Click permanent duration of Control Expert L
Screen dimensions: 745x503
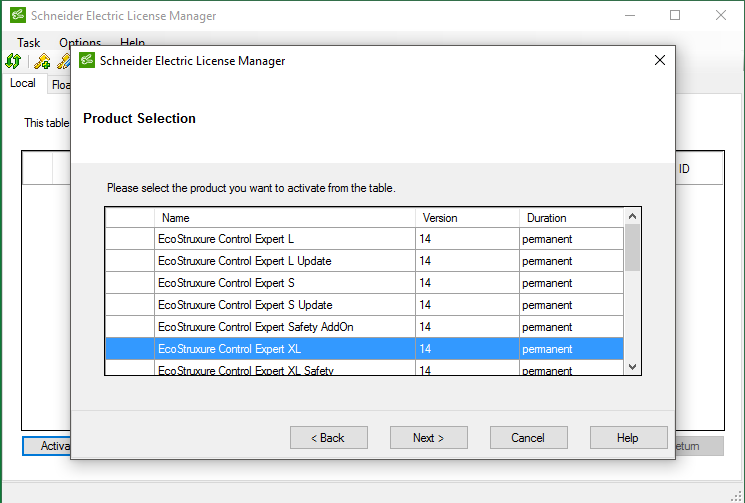tap(571, 239)
